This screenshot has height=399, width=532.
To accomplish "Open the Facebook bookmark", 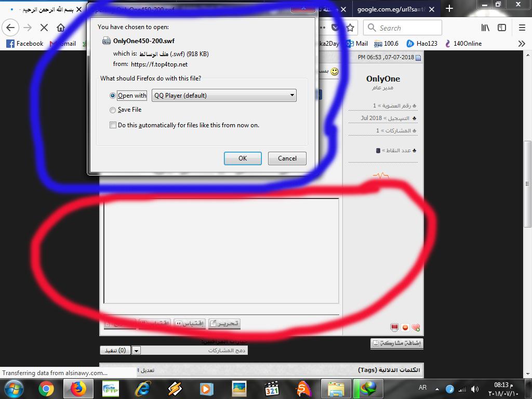I will 25,44.
